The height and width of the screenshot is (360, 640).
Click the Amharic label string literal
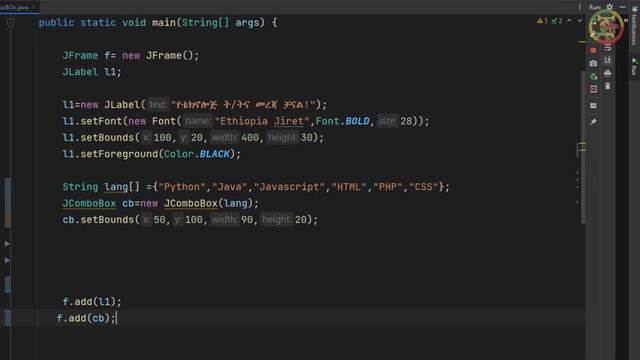243,105
